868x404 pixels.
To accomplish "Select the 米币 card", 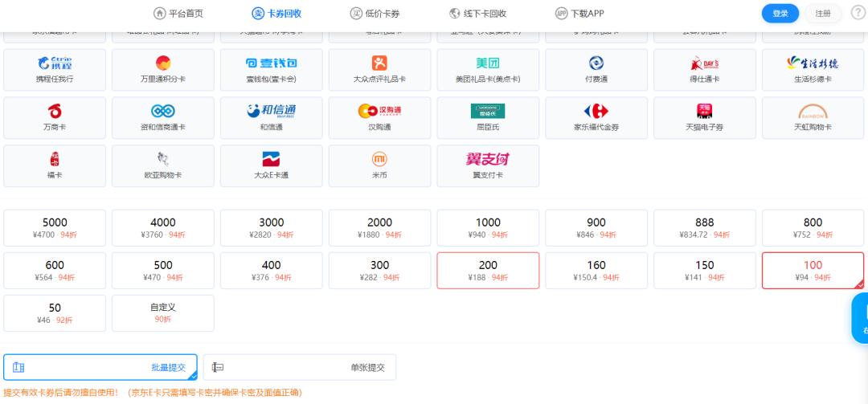I will (379, 166).
